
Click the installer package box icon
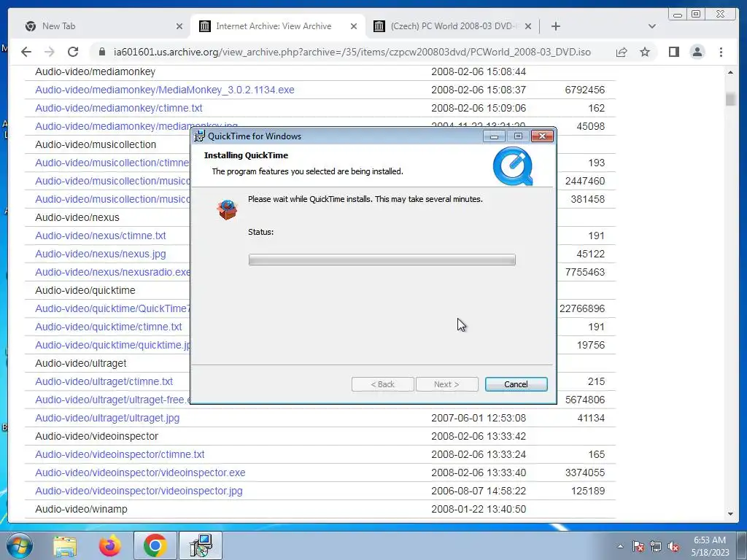[228, 209]
